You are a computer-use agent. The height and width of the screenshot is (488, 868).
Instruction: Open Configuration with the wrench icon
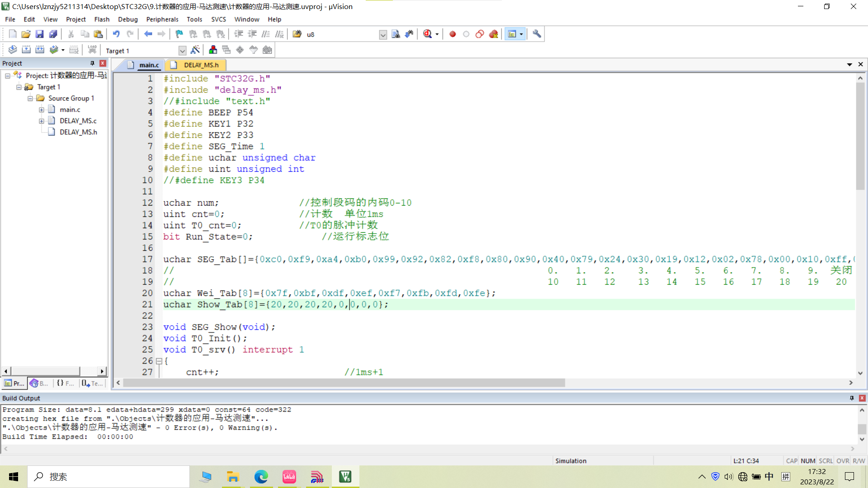[x=537, y=34]
